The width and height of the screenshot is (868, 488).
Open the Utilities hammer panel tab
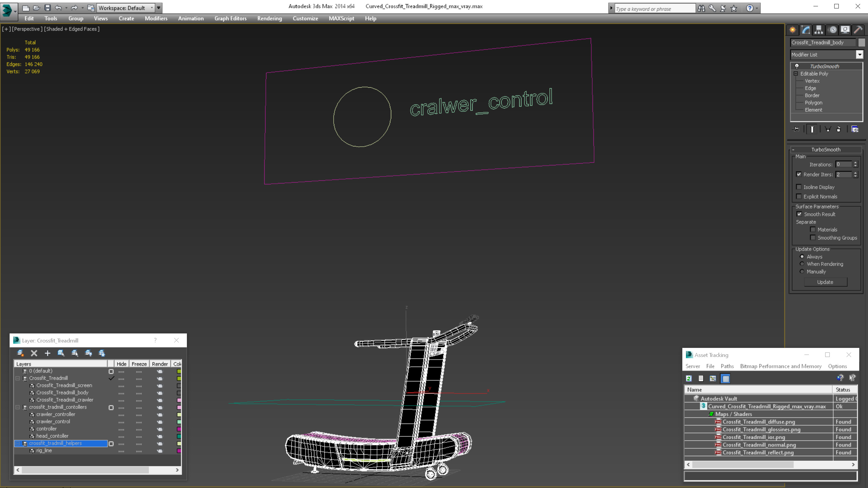point(858,30)
